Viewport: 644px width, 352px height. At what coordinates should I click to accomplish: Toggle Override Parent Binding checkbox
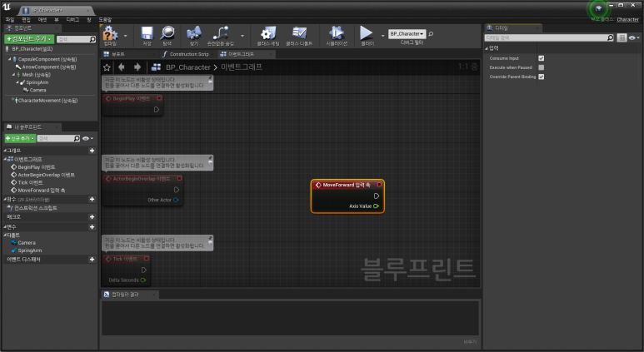542,77
